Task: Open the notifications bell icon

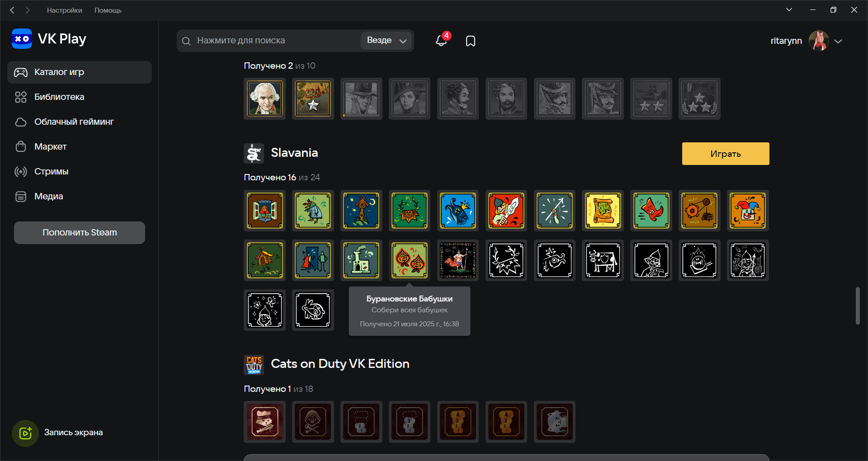Action: tap(441, 41)
